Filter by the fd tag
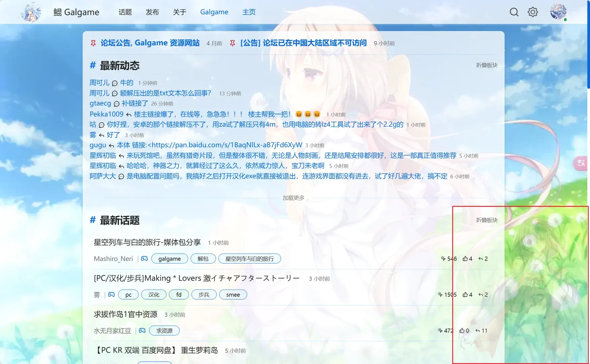The width and height of the screenshot is (590, 364). point(179,295)
